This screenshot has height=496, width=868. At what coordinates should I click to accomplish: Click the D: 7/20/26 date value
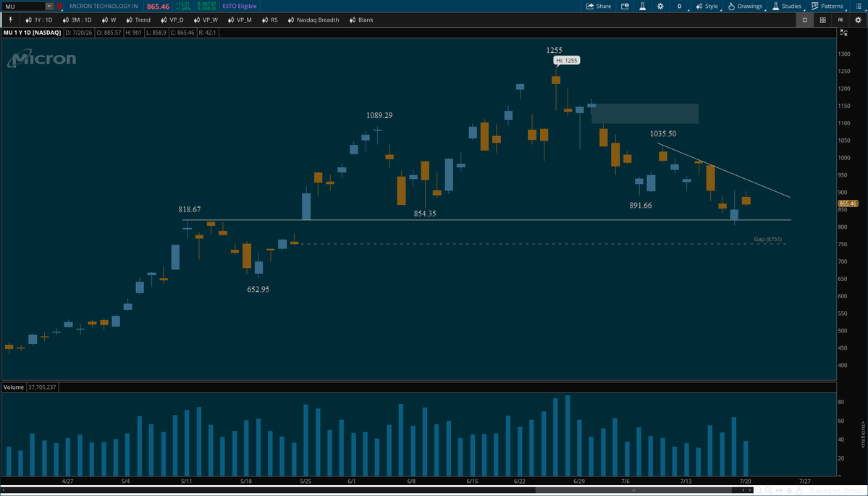(79, 33)
